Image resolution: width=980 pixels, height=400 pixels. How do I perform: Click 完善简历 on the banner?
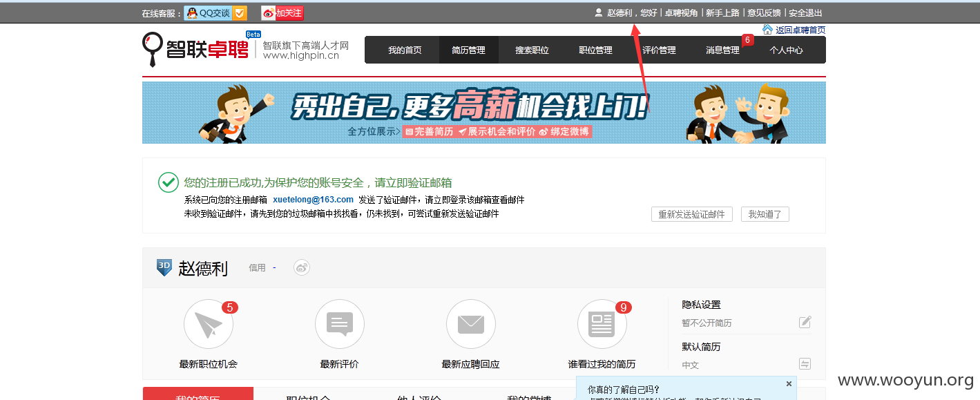tap(429, 131)
